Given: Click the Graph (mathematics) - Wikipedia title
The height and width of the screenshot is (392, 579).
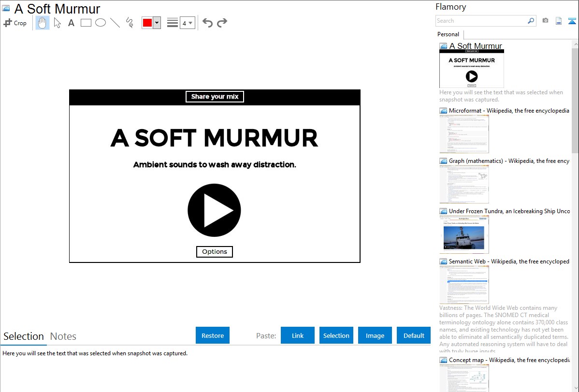Looking at the screenshot, I should [509, 161].
